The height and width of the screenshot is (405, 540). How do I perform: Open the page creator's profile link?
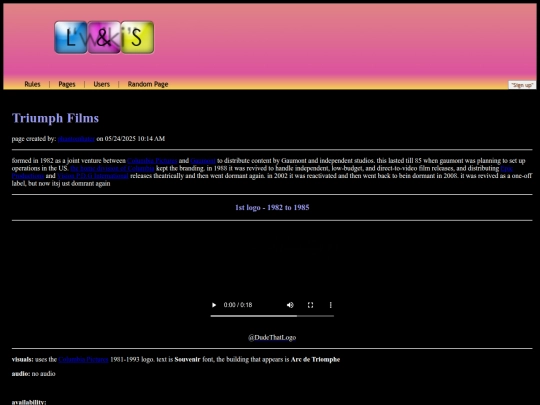(x=76, y=139)
